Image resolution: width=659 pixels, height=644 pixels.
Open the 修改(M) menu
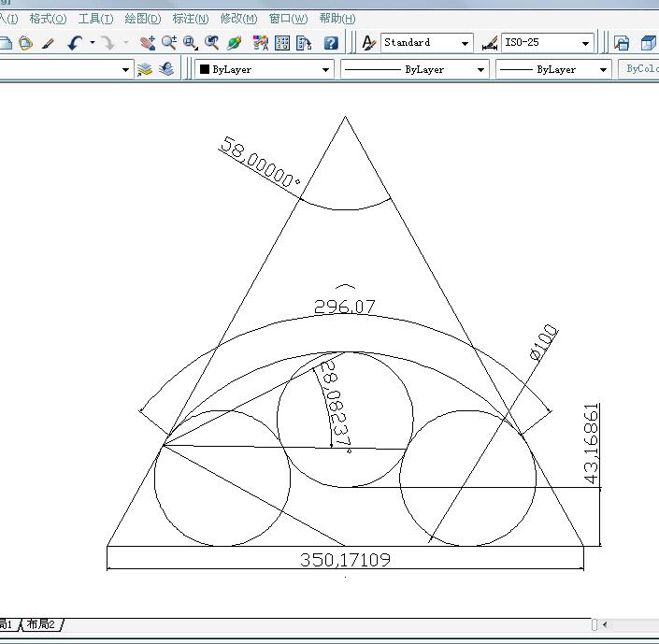coord(238,19)
